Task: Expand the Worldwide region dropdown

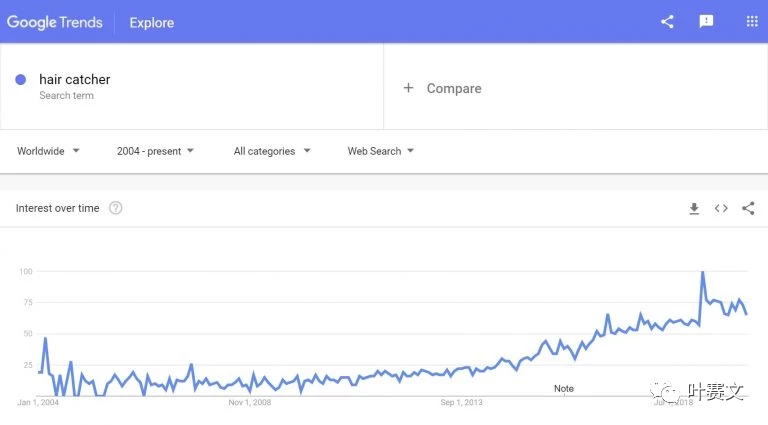Action: (48, 151)
